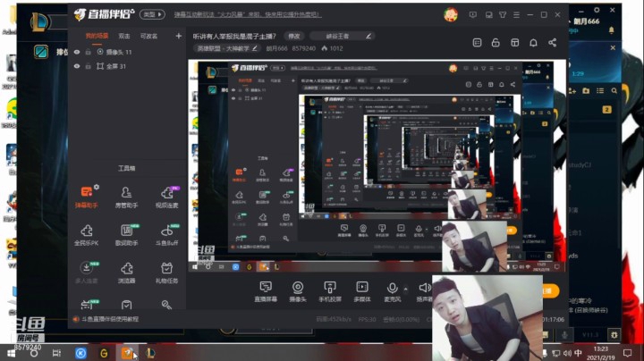Edit the 英雄联盟·大神教学 category selector
Viewport: 644px width, 361px height.
pyautogui.click(x=226, y=48)
